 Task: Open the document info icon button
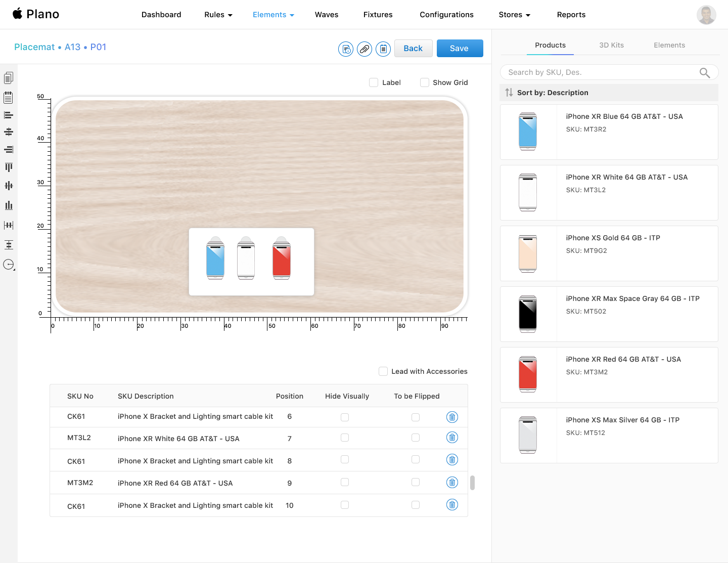(x=346, y=49)
